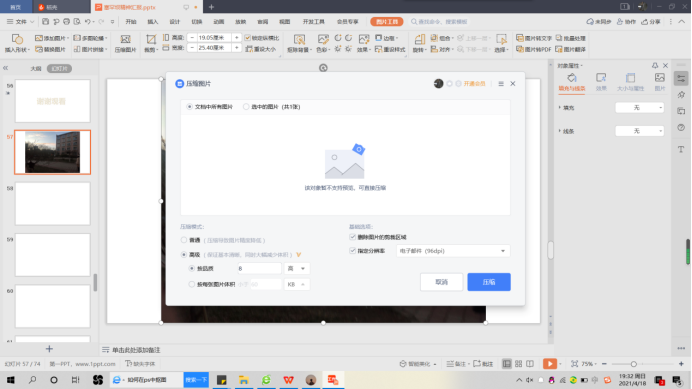Select 选中的图片 radio option

pyautogui.click(x=246, y=107)
